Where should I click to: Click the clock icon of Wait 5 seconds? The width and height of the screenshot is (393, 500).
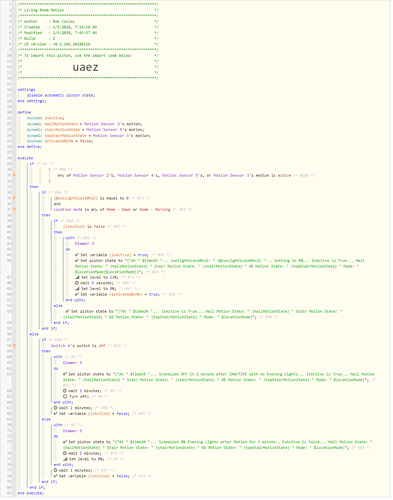pyautogui.click(x=77, y=283)
